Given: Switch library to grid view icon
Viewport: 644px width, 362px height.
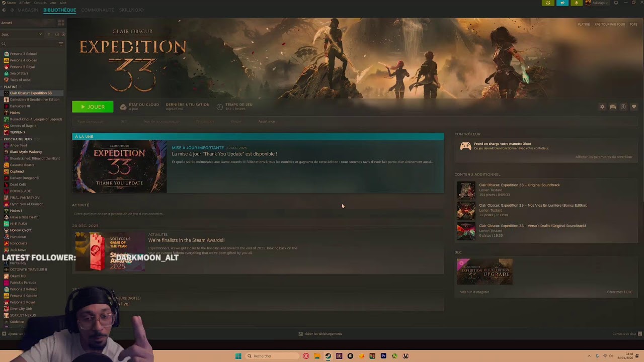Looking at the screenshot, I should click(x=61, y=23).
